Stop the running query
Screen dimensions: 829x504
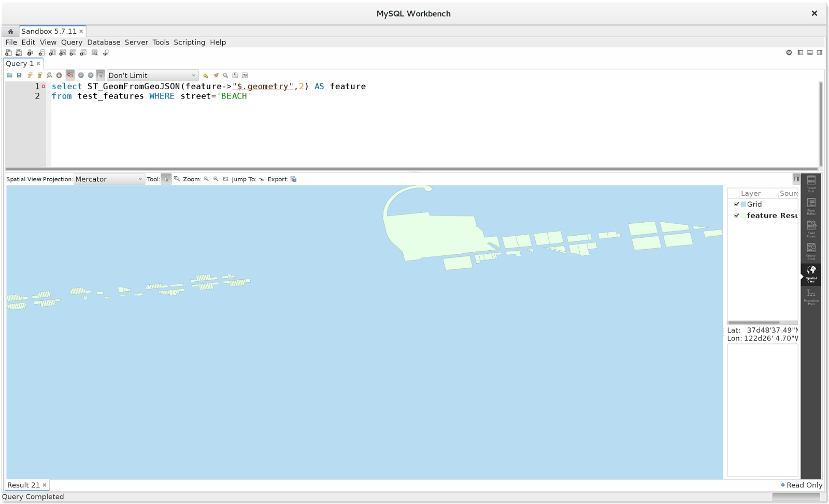pyautogui.click(x=58, y=75)
